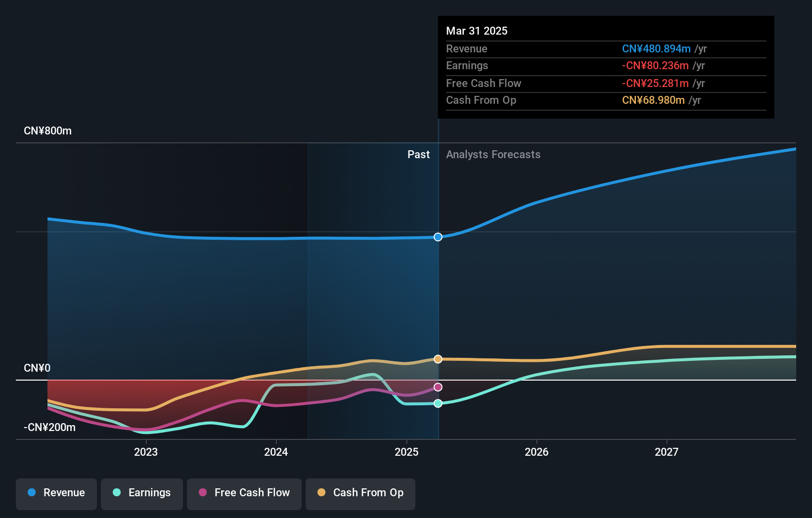This screenshot has height=518, width=812.
Task: Toggle the Earnings series legend button
Action: 142,494
